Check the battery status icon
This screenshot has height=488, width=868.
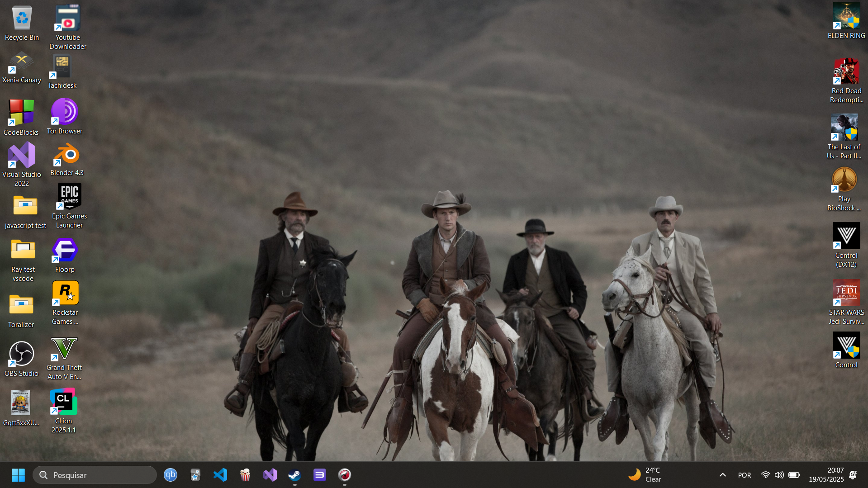click(x=794, y=475)
